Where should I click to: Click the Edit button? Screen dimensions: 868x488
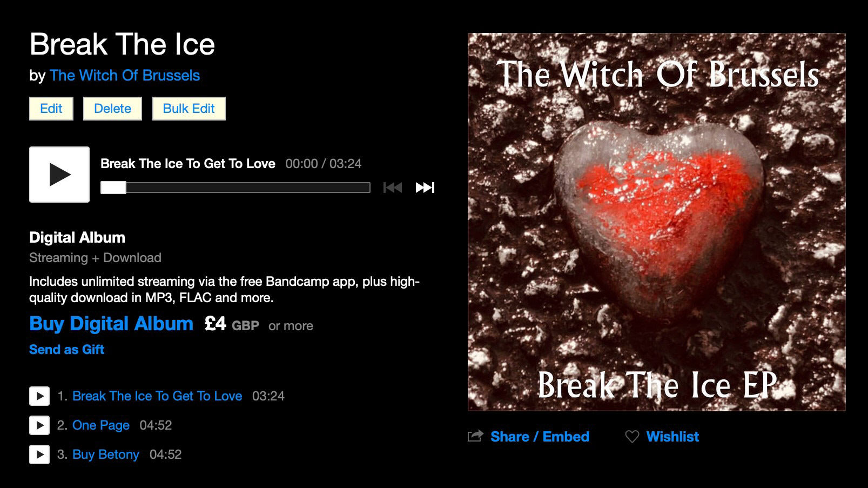(51, 109)
